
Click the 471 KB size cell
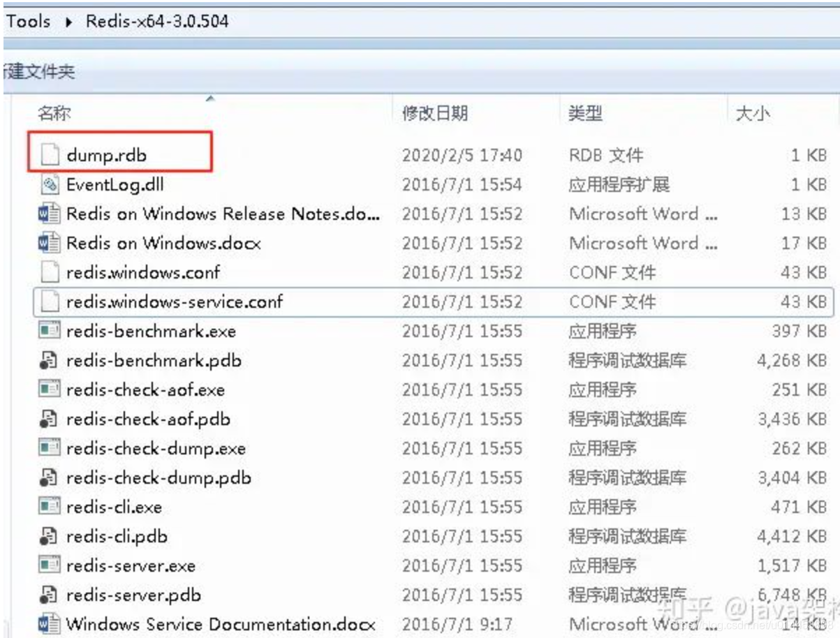click(x=800, y=507)
